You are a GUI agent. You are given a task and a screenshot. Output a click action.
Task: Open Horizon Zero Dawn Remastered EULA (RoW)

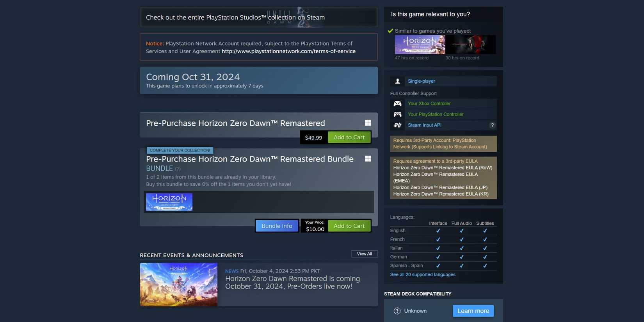(x=443, y=168)
